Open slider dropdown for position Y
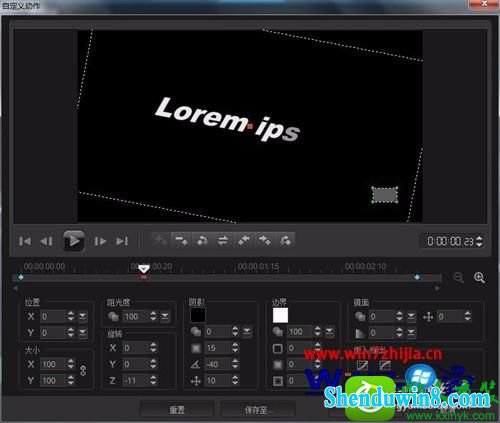 (x=83, y=332)
